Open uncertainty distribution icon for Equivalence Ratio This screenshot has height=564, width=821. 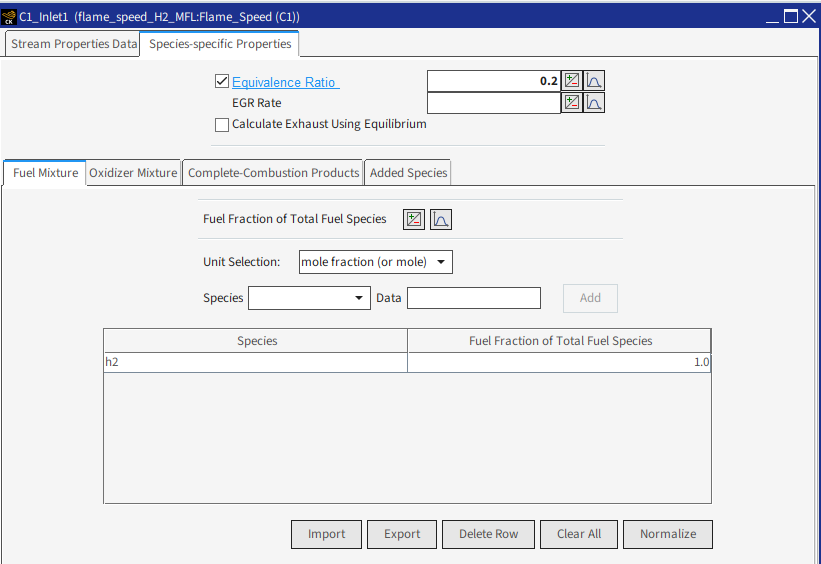[x=594, y=81]
